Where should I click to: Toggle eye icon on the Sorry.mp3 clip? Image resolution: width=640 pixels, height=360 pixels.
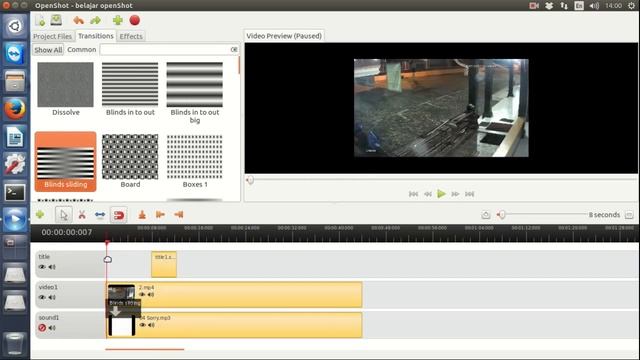tap(142, 325)
